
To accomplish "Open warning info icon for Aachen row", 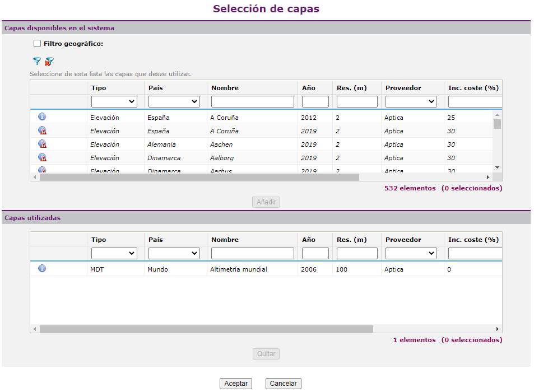I will [x=42, y=144].
